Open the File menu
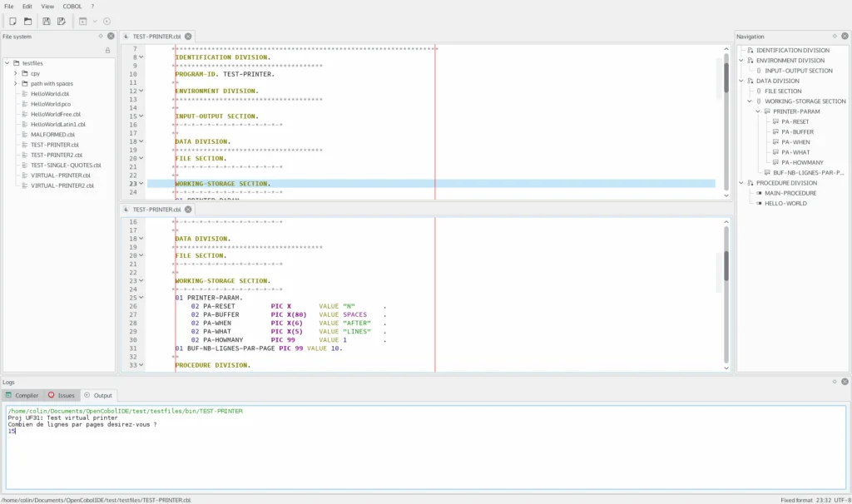Screen dimensions: 852x504 click(8, 7)
